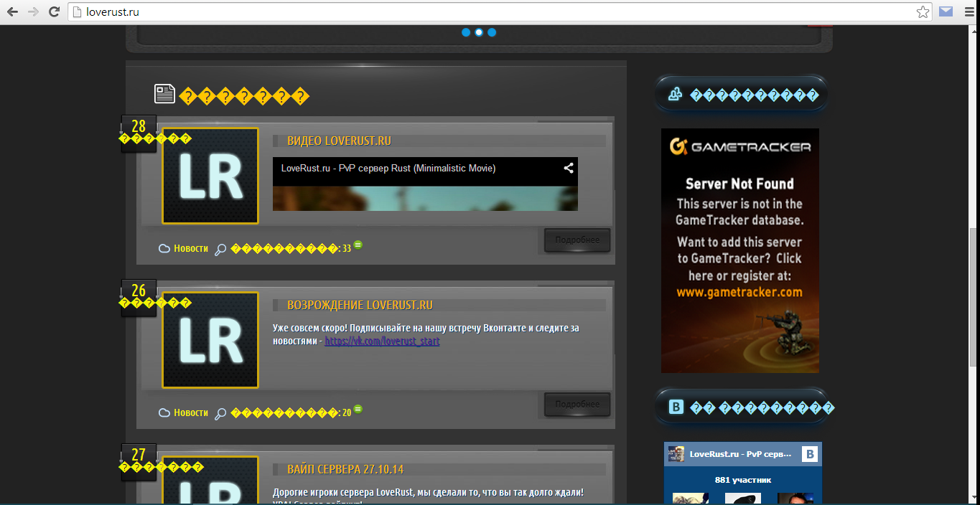
Task: Open the post titled ВОЗРОЖДЕНИЕ LOVERUST.RU
Action: pyautogui.click(x=360, y=305)
